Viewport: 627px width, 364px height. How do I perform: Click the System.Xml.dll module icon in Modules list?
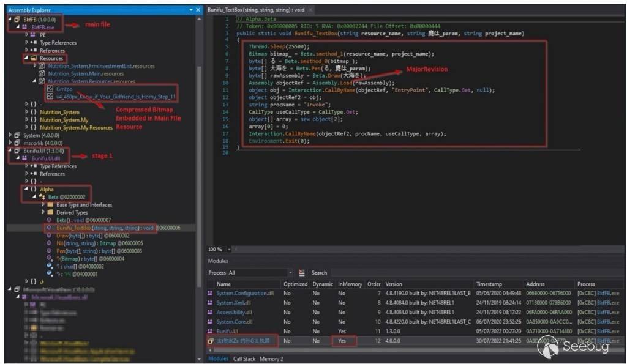coord(211,303)
